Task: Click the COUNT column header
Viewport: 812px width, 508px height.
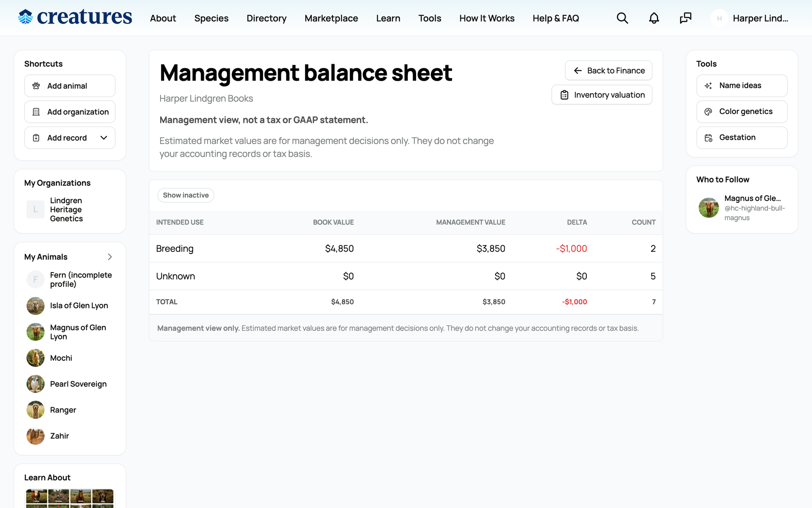Action: (643, 222)
